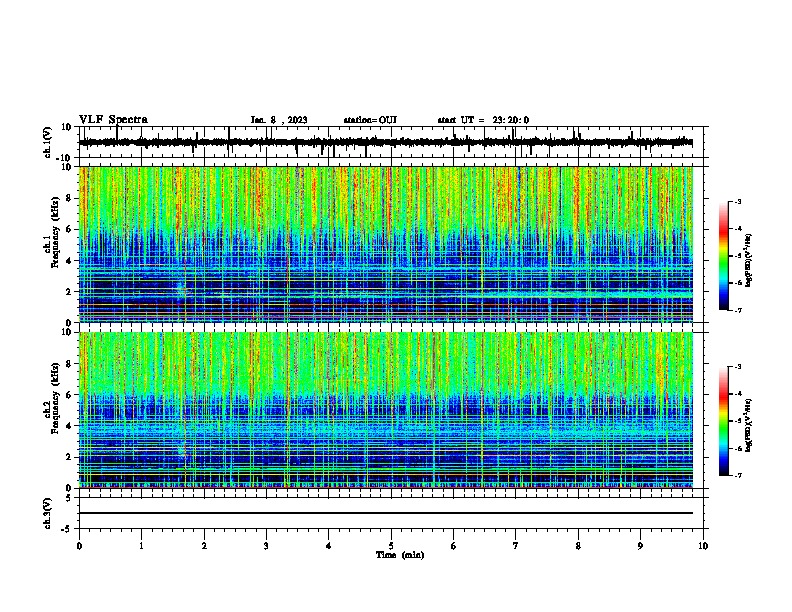This screenshot has height=612, width=792.
Task: Click the time axis tick label '9'
Action: pos(640,546)
